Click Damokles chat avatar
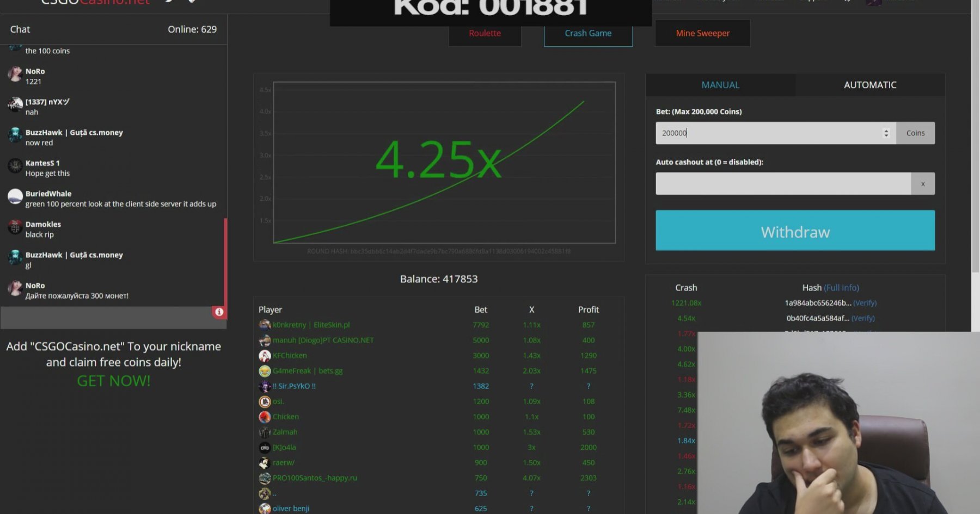 pyautogui.click(x=15, y=227)
